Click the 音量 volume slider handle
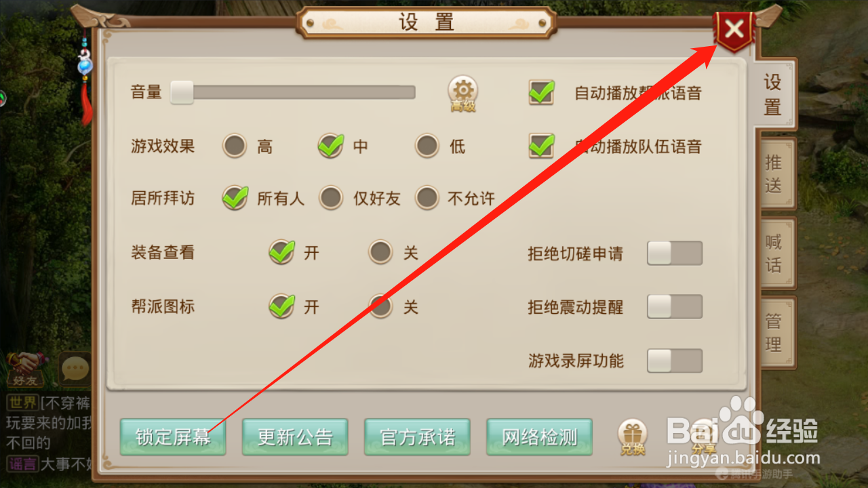 (182, 92)
